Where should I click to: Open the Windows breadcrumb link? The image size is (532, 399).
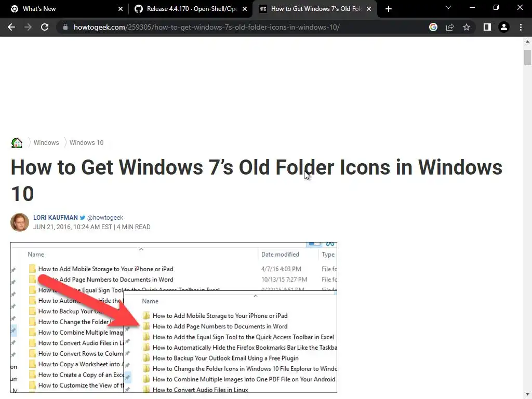[x=46, y=143]
